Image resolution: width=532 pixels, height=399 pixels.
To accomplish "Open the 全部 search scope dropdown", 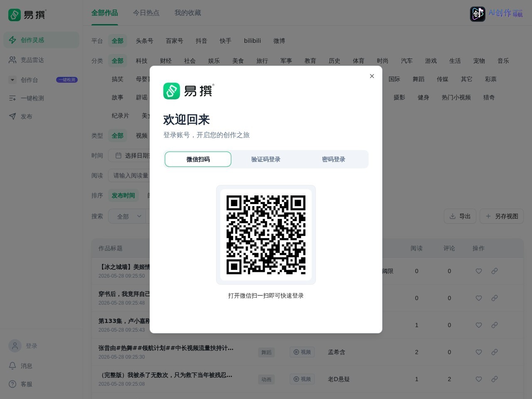I will tap(127, 216).
